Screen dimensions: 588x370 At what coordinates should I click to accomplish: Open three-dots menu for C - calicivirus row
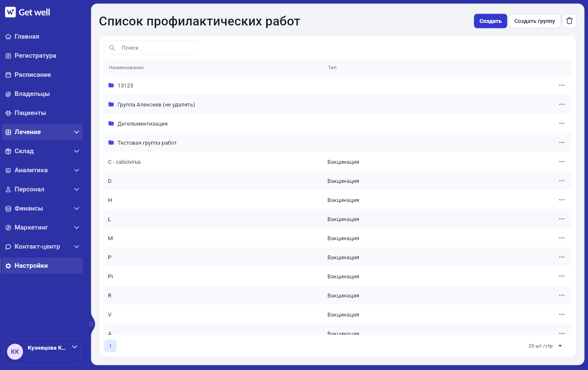pos(562,162)
